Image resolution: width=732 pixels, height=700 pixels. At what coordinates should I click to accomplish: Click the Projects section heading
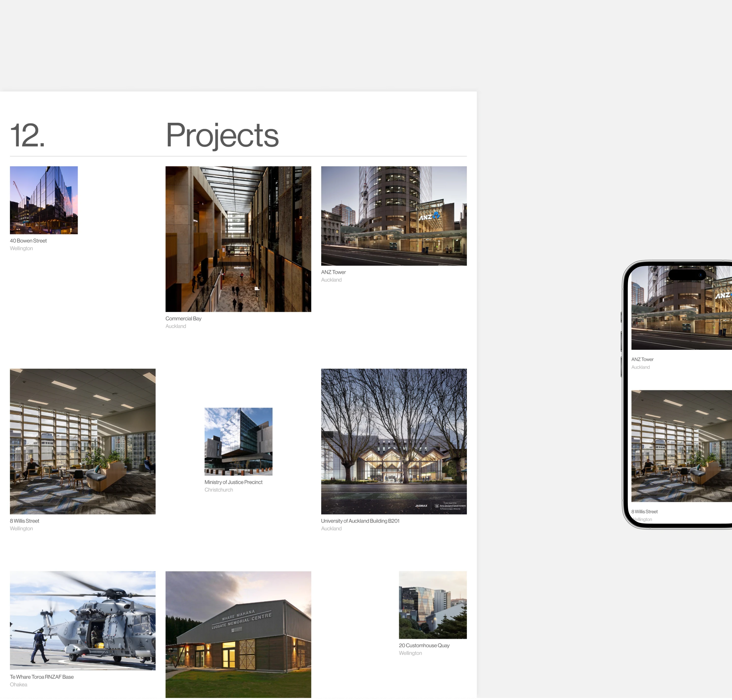click(222, 135)
